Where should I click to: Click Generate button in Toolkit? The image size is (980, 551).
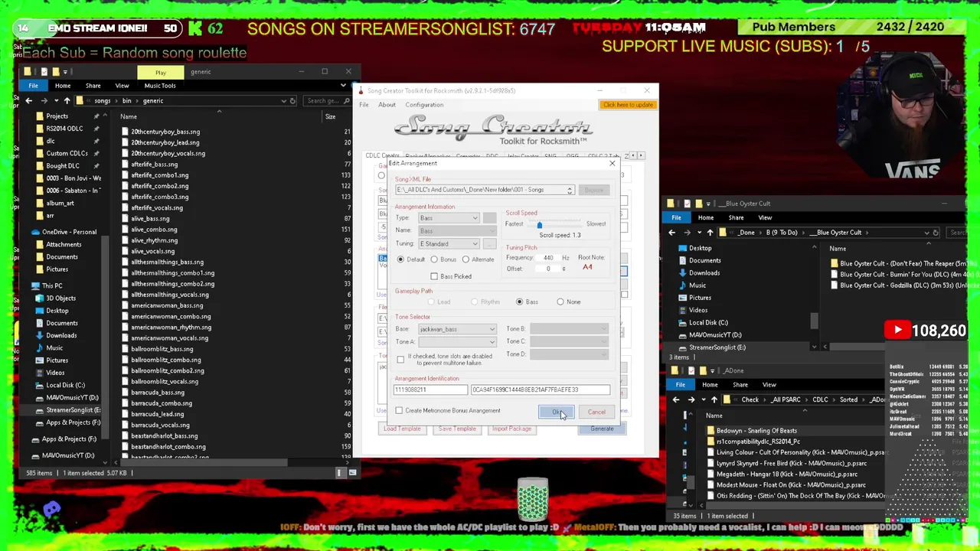(x=602, y=429)
